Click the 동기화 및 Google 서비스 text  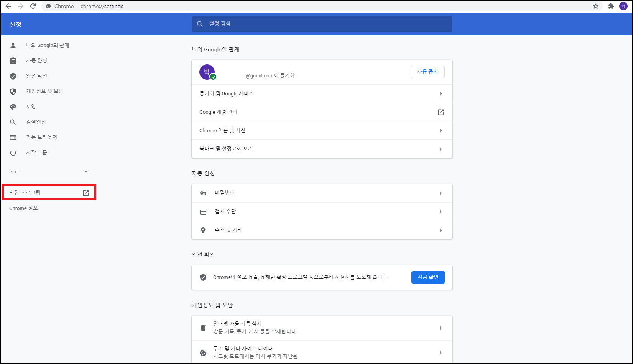226,94
